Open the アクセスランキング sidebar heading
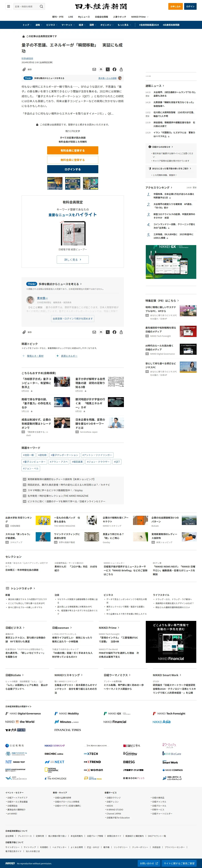The width and height of the screenshot is (202, 868). [x=159, y=187]
